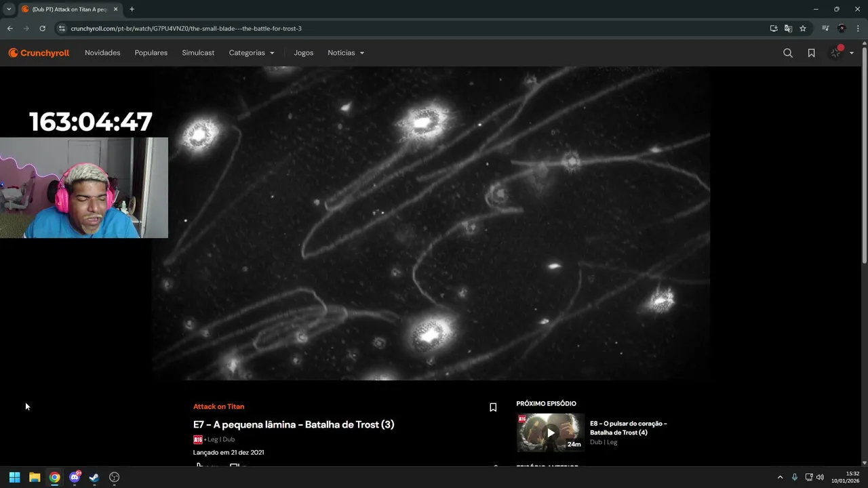Go back in browser history
Viewport: 868px width, 488px height.
(9, 28)
